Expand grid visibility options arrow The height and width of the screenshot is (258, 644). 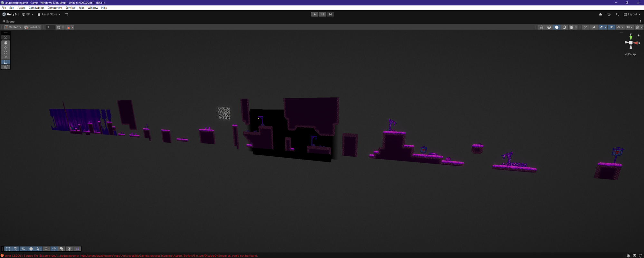pyautogui.click(x=63, y=27)
